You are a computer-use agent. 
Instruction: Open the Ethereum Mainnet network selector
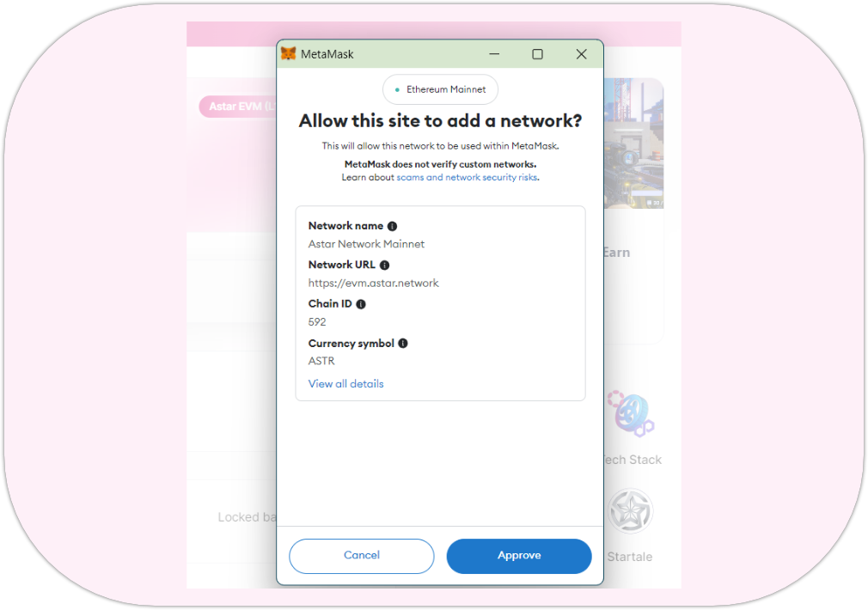(440, 89)
